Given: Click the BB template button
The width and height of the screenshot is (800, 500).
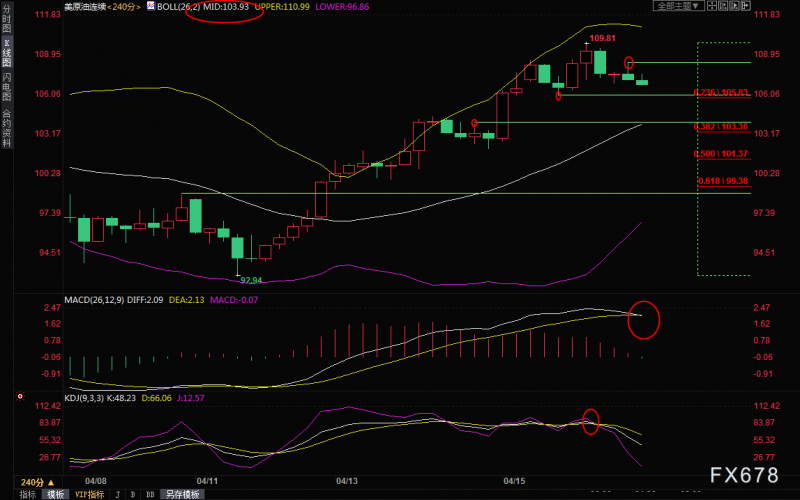Looking at the screenshot, I should coord(150,494).
